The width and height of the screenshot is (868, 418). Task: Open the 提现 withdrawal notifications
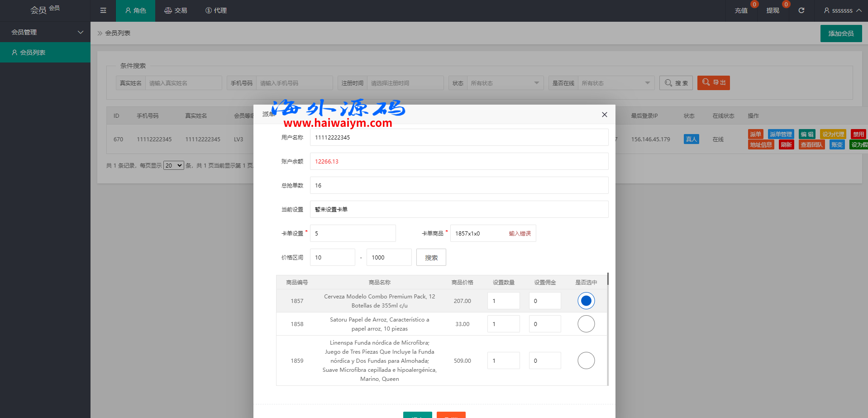point(773,10)
